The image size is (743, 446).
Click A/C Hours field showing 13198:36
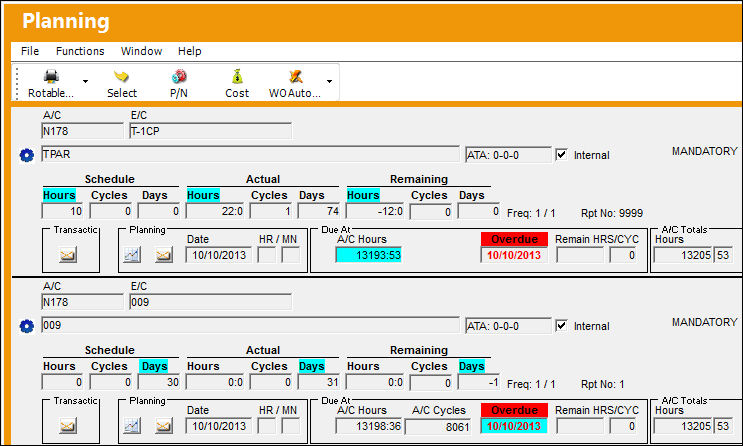369,427
